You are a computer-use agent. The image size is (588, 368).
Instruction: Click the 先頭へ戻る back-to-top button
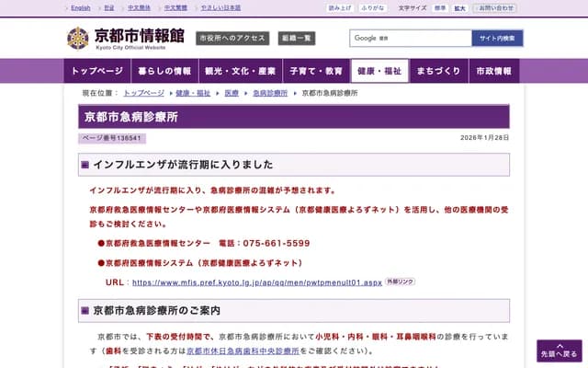559,351
